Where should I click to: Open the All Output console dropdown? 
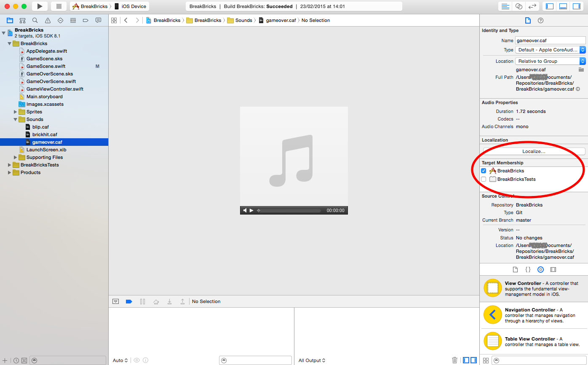pyautogui.click(x=312, y=360)
